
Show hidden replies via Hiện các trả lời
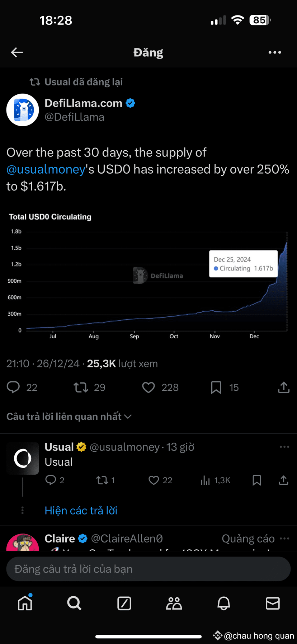81,511
